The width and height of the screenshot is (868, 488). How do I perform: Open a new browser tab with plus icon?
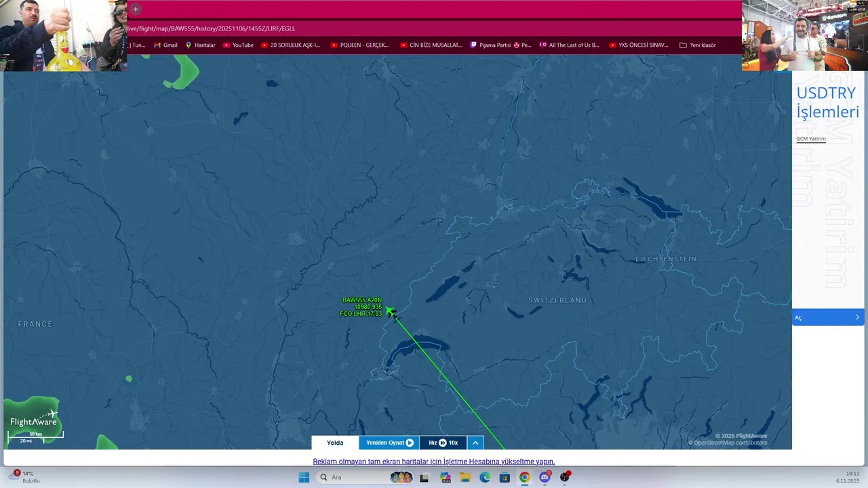136,9
